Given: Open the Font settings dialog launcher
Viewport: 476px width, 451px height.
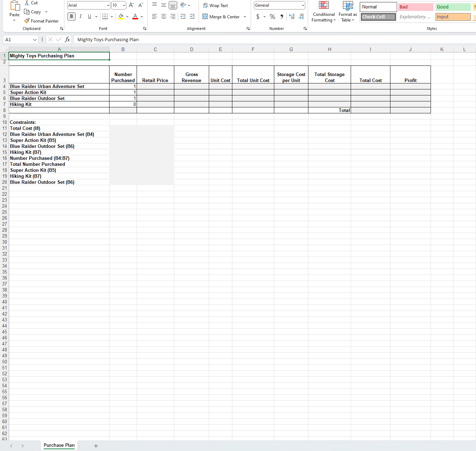Looking at the screenshot, I should pos(145,29).
